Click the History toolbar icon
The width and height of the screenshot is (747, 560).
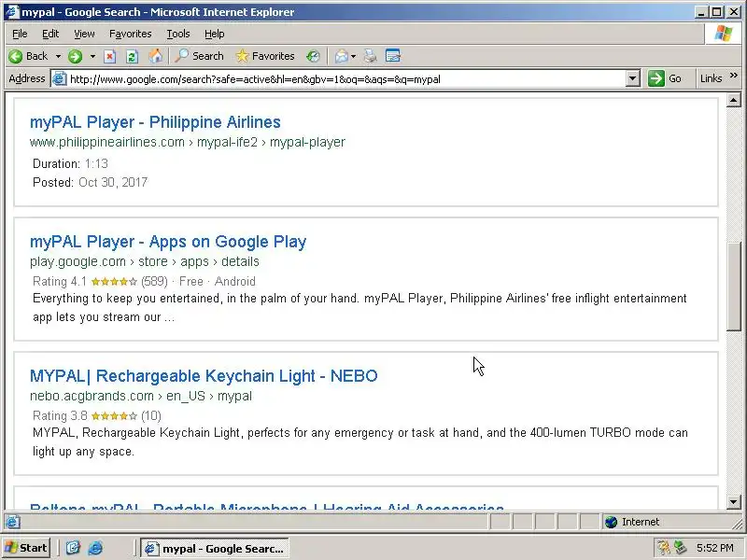coord(313,56)
